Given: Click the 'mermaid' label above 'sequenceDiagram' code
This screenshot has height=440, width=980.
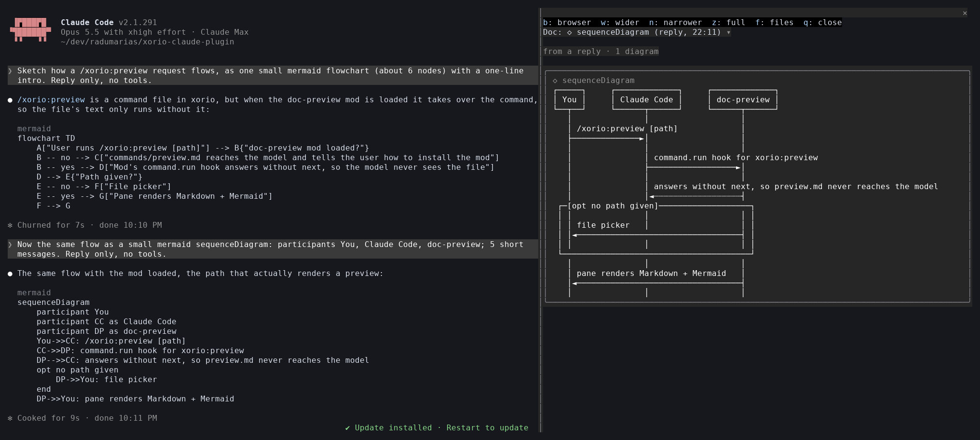Looking at the screenshot, I should click(x=34, y=293).
